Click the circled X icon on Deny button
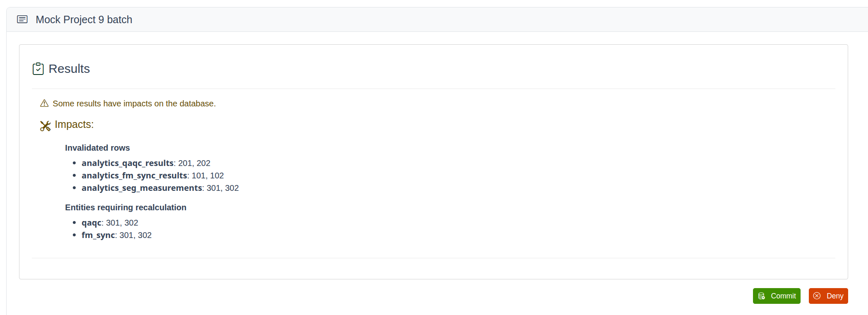This screenshot has height=315, width=868. click(817, 296)
